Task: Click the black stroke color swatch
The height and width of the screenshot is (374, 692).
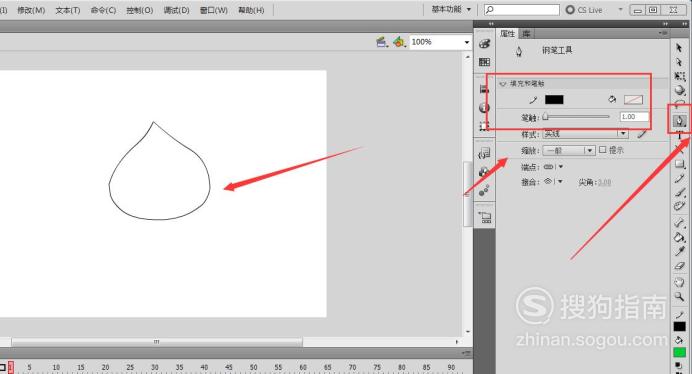Action: click(554, 99)
